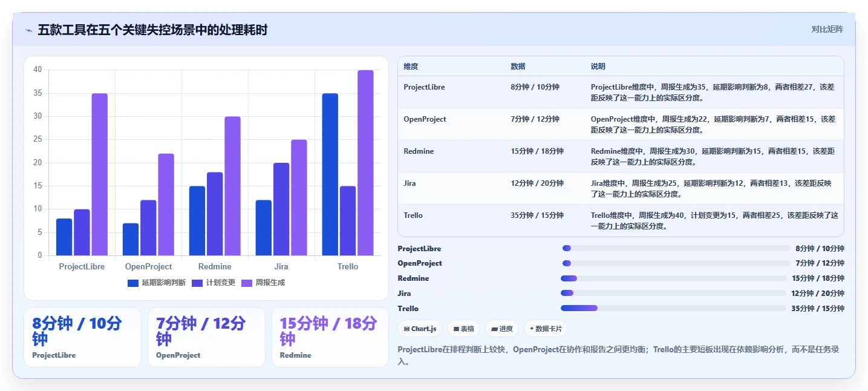
Task: Click the Jira x-axis label
Action: 281,266
